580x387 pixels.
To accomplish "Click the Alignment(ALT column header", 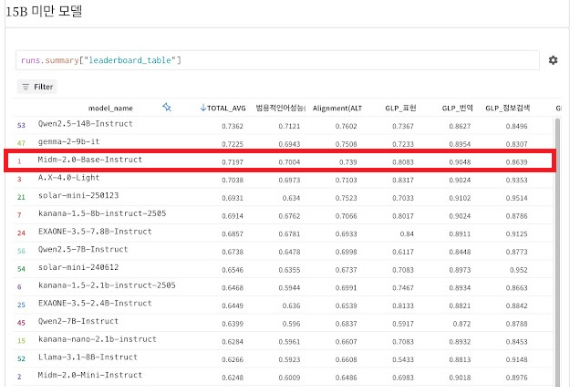I will [337, 108].
